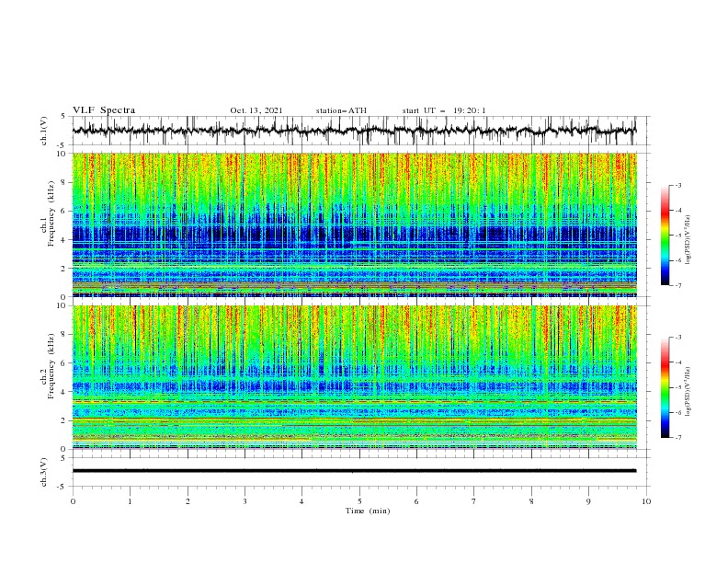
Task: Click the ch.2 "Frequency (kHz)" axis label
Action: [x=51, y=366]
